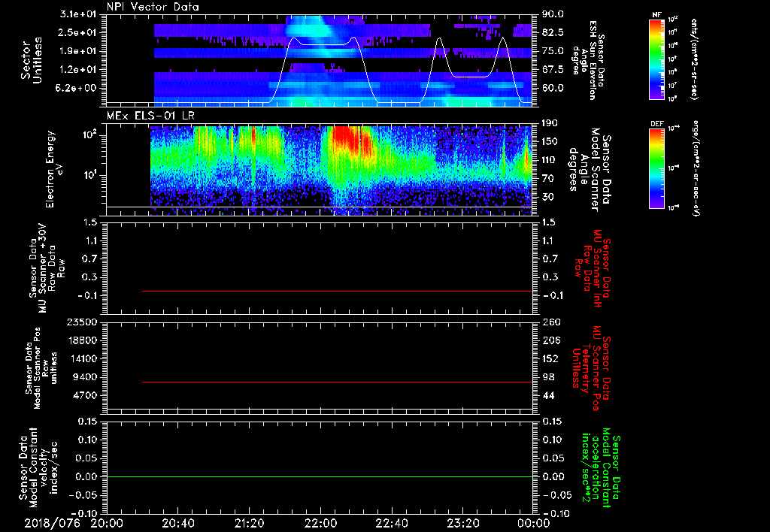Click the "20:40" time axis label

pos(178,523)
